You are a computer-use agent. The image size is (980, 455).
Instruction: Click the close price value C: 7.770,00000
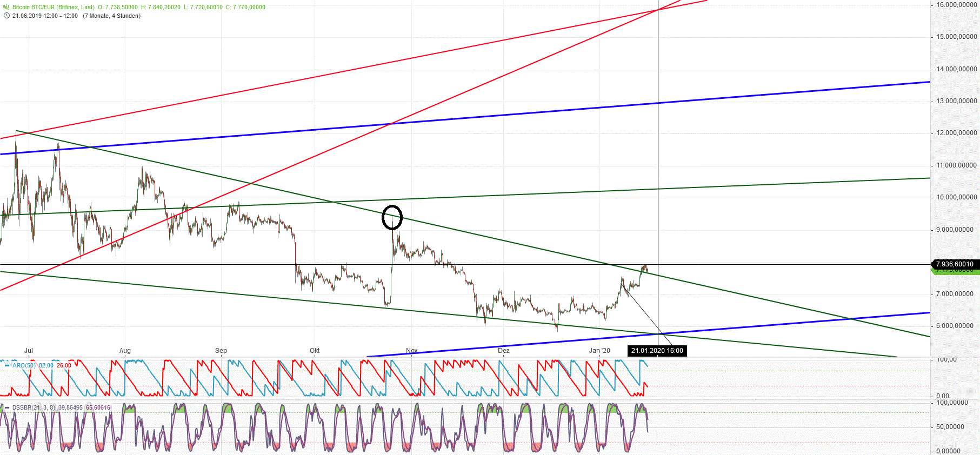[x=246, y=8]
